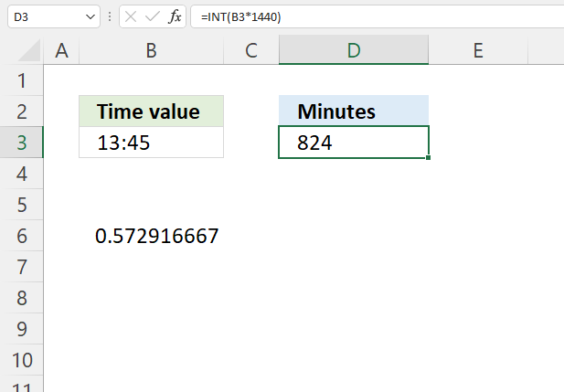The image size is (564, 392).
Task: Select column D header
Action: (x=354, y=50)
